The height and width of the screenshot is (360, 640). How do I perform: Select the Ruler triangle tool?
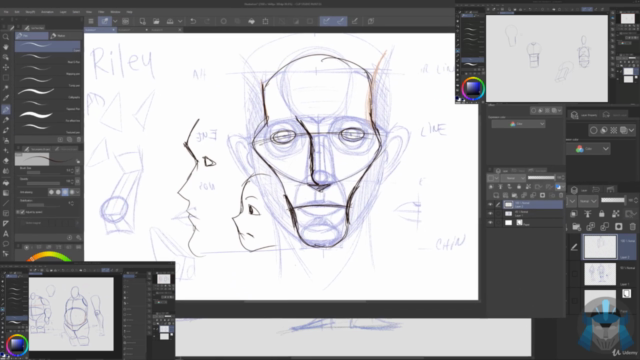6,223
